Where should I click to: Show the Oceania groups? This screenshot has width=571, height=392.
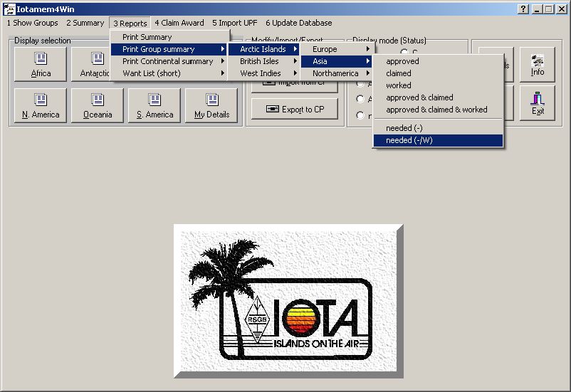(x=98, y=105)
